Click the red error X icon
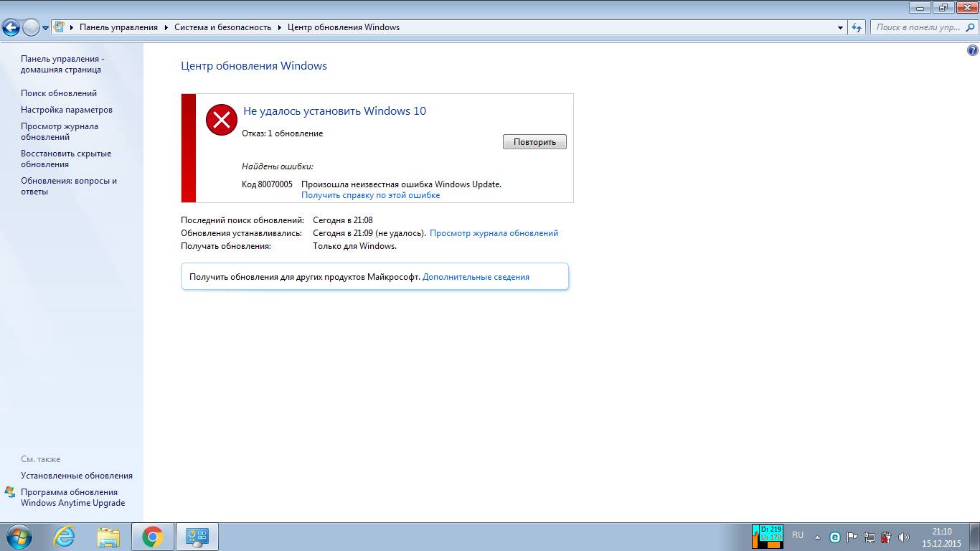 [222, 119]
